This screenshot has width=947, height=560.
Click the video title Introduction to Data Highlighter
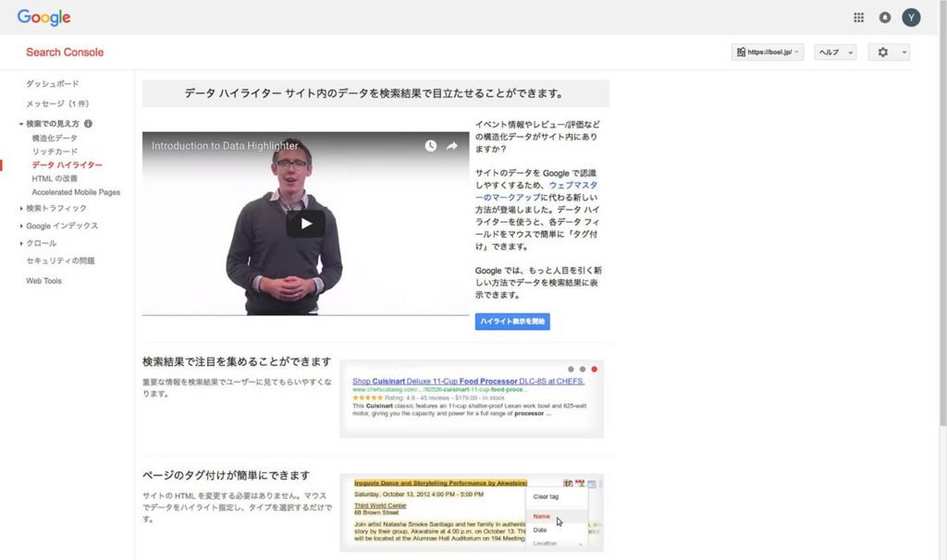(x=225, y=146)
